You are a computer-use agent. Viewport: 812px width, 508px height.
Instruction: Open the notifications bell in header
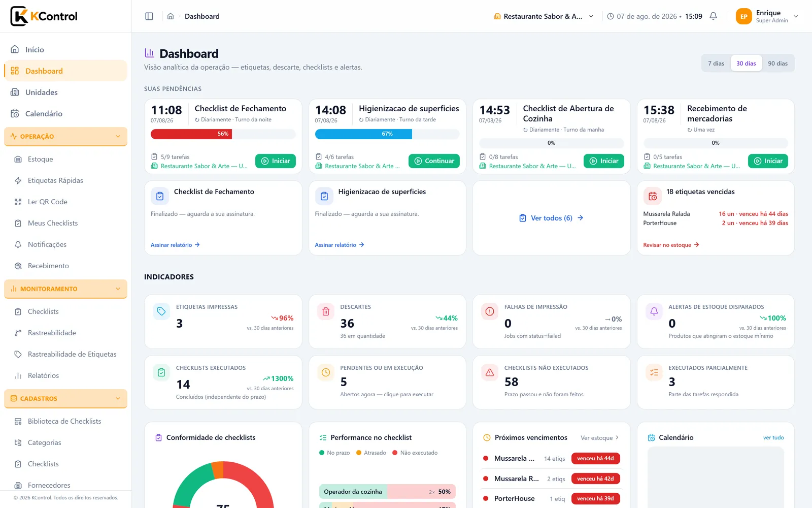(x=713, y=16)
